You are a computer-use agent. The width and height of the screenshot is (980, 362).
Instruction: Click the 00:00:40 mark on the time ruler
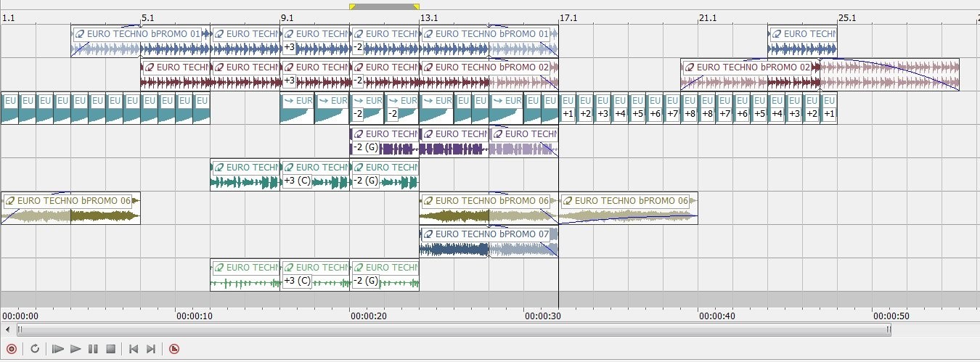pyautogui.click(x=698, y=316)
